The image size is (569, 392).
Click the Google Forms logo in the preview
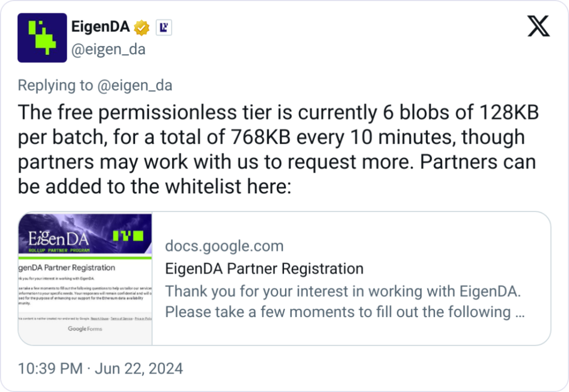pyautogui.click(x=85, y=329)
